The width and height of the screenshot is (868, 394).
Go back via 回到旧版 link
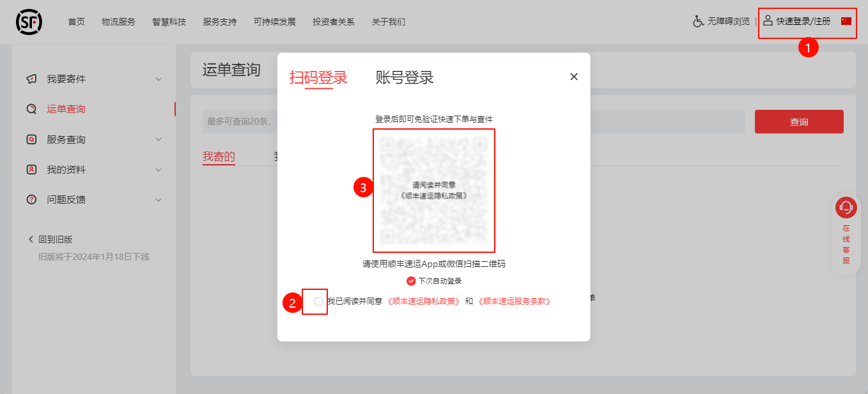point(55,239)
